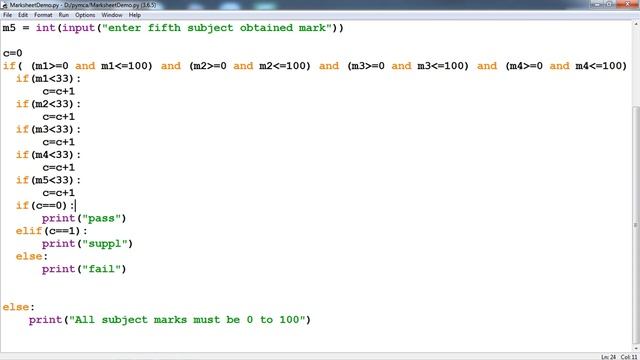Click the unindented 'else:' at bottom
The image size is (640, 360).
click(x=19, y=307)
